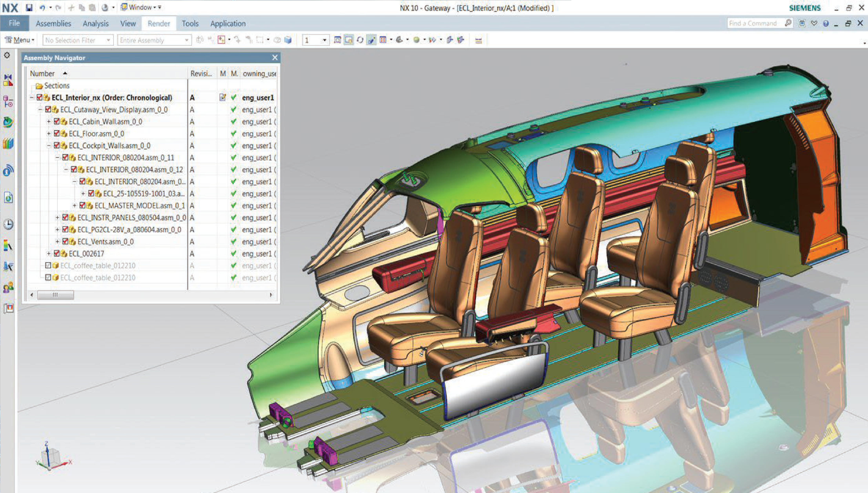Click the navigator horizontal scrollbar thumb

pyautogui.click(x=55, y=295)
